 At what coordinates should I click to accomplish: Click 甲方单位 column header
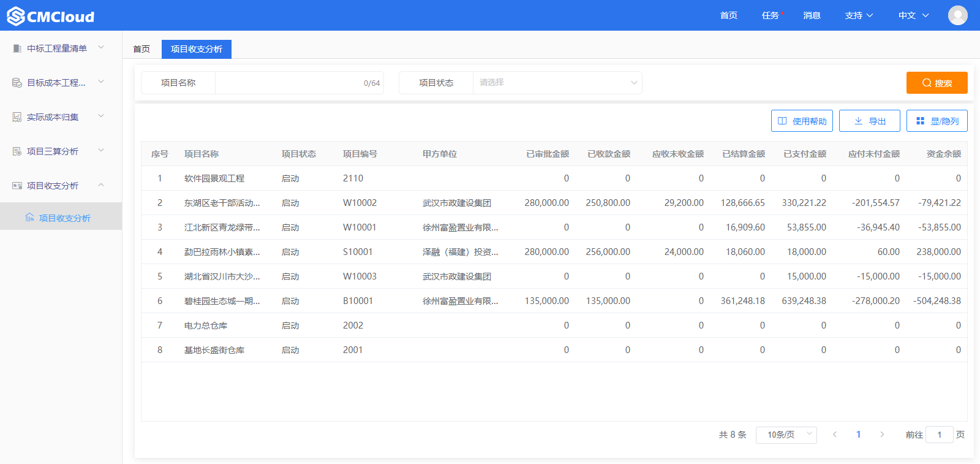click(x=440, y=154)
